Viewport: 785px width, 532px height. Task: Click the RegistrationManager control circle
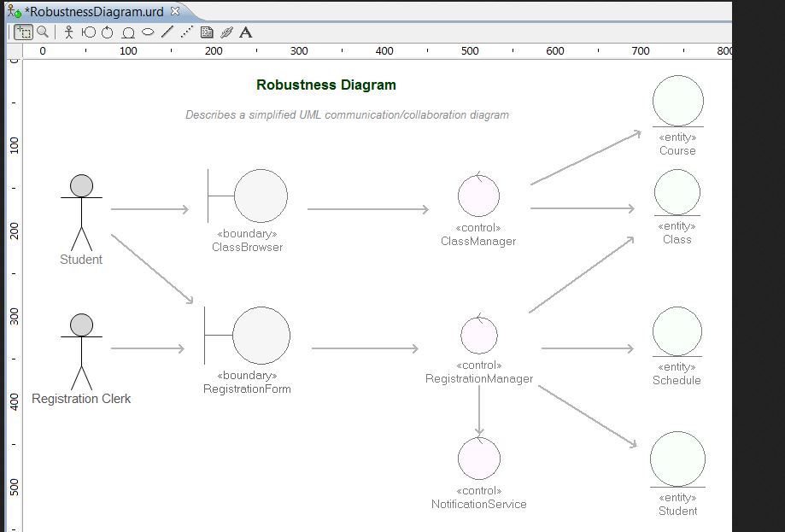coord(479,335)
